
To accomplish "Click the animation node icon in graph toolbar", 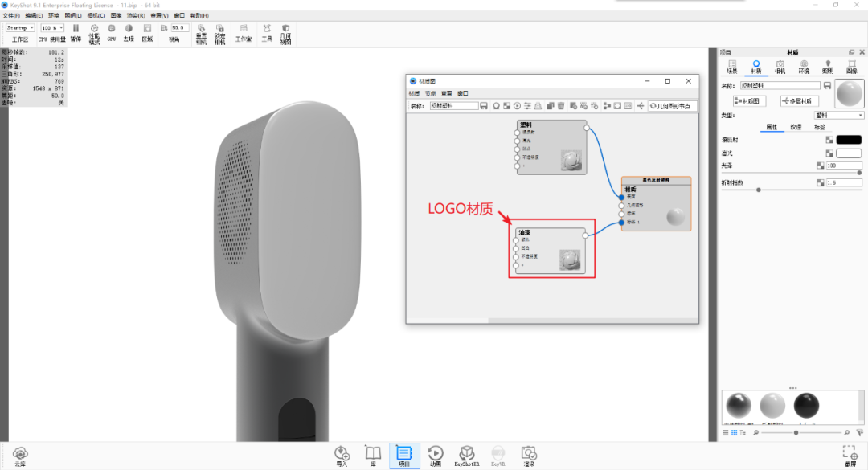I will click(517, 106).
